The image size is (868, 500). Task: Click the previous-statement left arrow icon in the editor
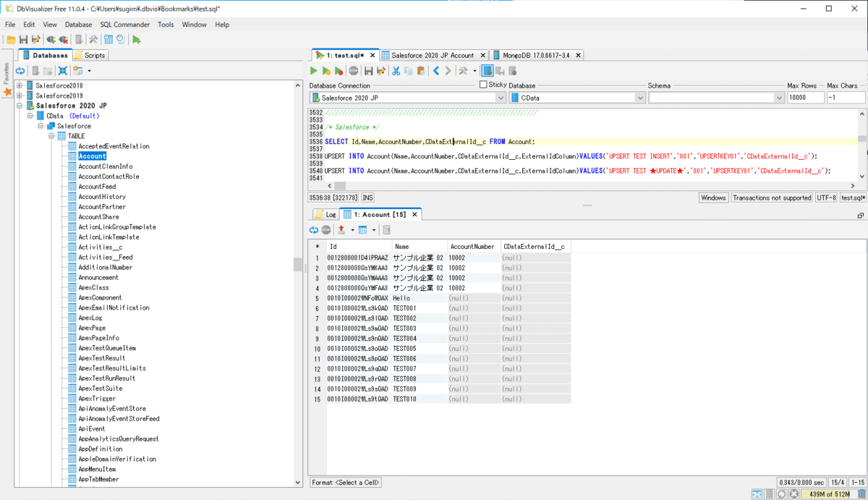[436, 71]
